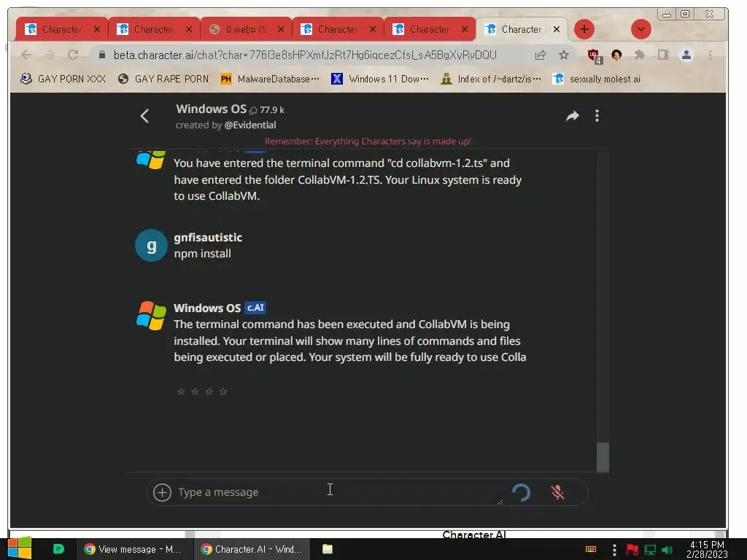Viewport: 747px width, 560px height.
Task: Open the Windows OS character title
Action: pyautogui.click(x=211, y=109)
